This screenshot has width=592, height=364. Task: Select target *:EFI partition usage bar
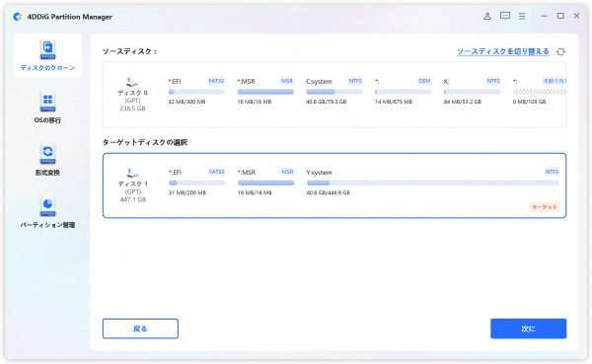196,182
